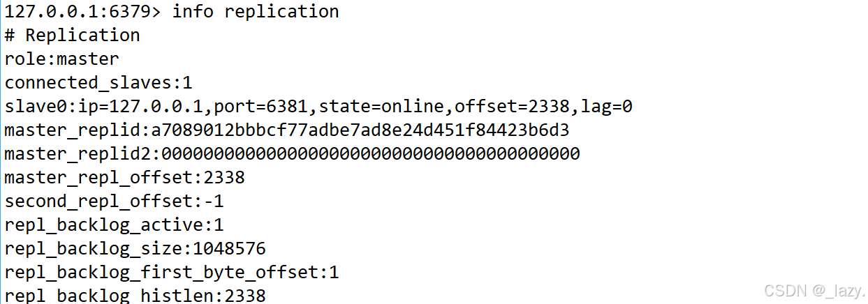This screenshot has width=868, height=304.
Task: Click the master_replid label text
Action: pos(72,131)
